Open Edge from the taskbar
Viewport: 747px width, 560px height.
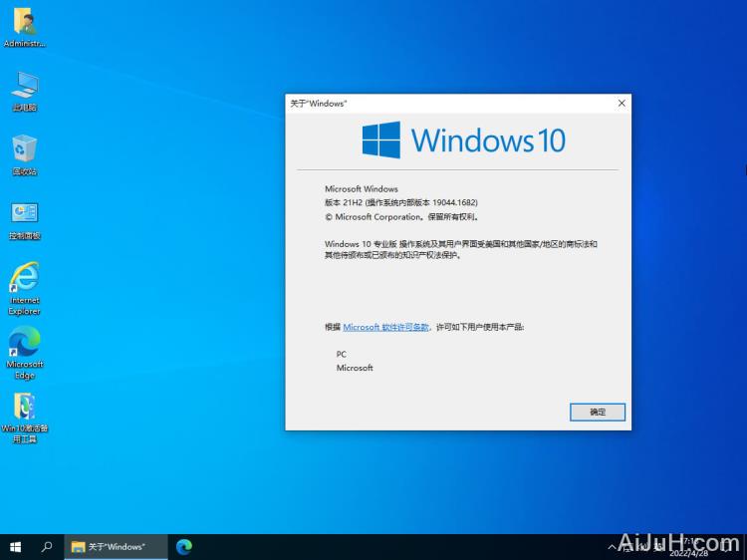pos(184,547)
